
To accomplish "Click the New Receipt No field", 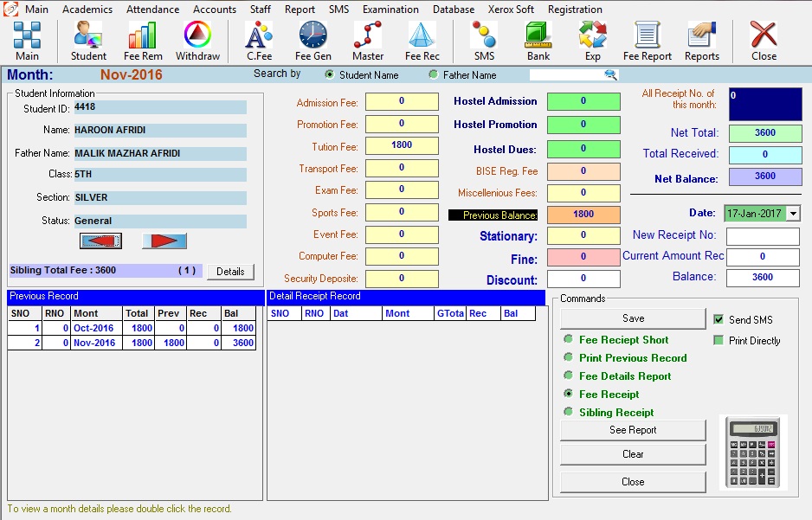I will [x=763, y=236].
